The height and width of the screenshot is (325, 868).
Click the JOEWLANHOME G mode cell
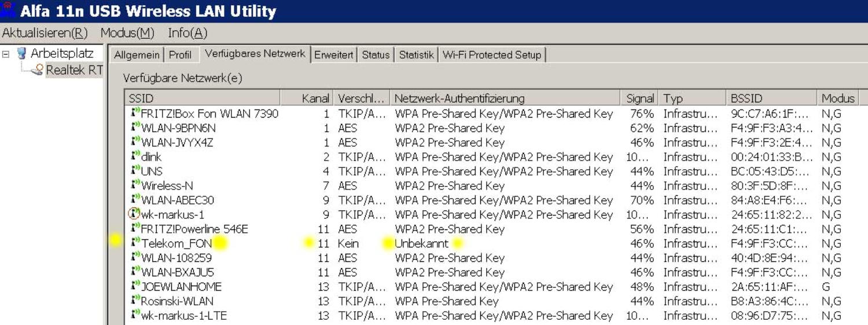tap(826, 287)
